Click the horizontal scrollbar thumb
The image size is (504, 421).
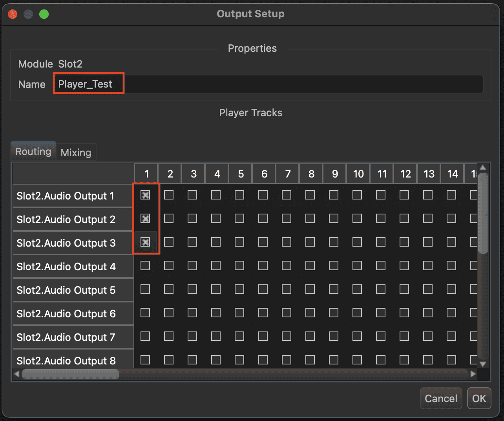point(71,374)
